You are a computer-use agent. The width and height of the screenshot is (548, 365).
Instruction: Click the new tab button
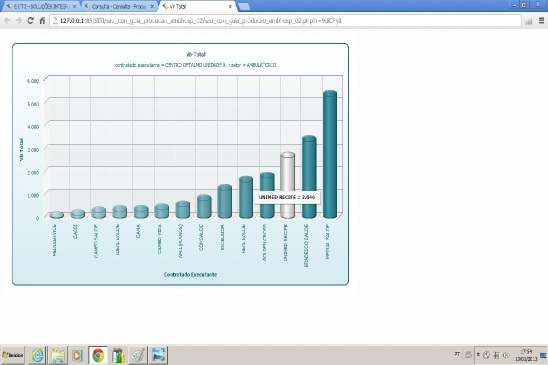pos(244,6)
